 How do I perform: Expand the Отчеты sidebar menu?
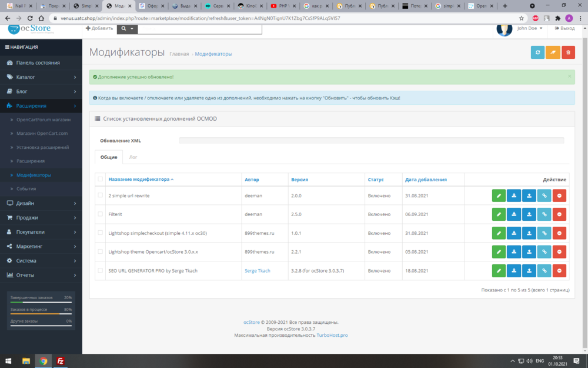click(41, 275)
